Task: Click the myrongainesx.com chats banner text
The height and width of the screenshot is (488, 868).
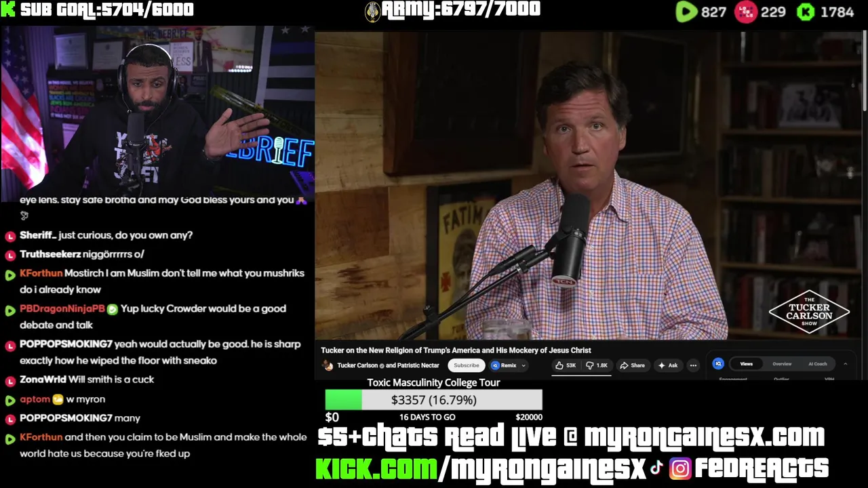Action: pyautogui.click(x=571, y=437)
